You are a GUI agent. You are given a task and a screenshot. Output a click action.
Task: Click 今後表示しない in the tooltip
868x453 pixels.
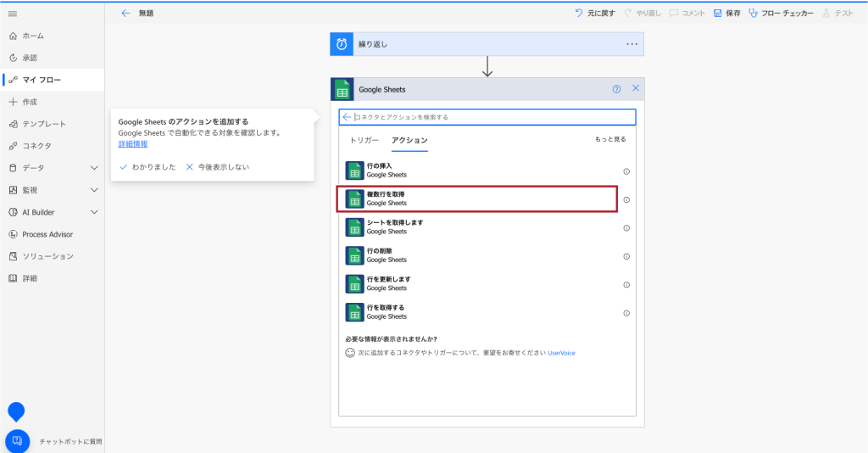[x=218, y=167]
